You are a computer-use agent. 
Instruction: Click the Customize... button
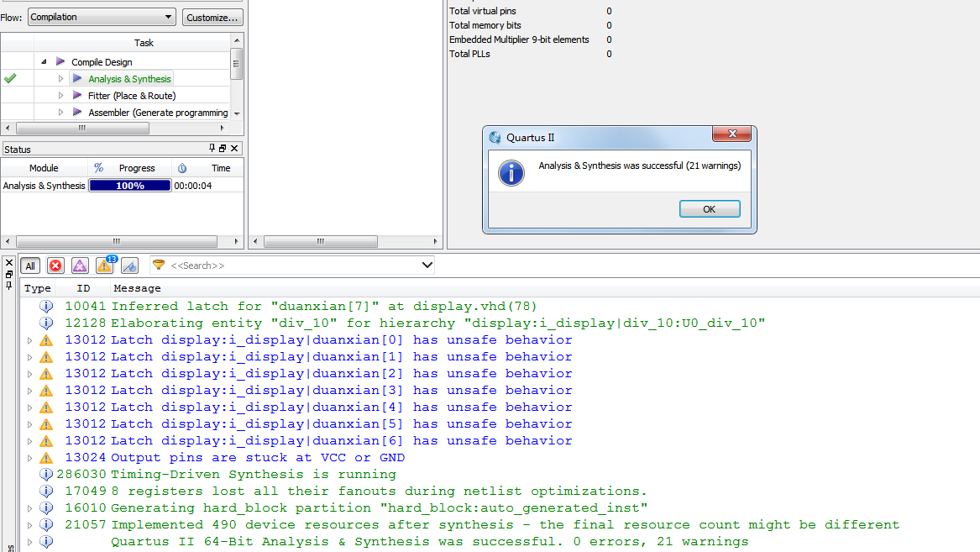point(212,17)
